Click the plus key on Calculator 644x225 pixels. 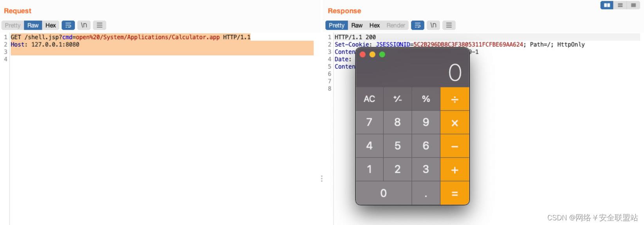(455, 170)
